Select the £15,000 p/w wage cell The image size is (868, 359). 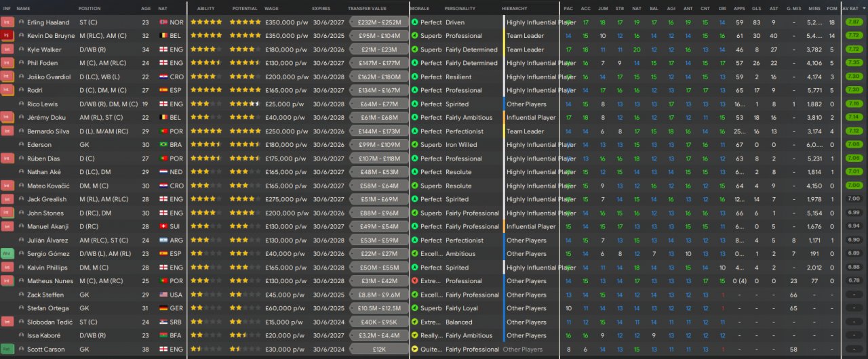click(285, 322)
